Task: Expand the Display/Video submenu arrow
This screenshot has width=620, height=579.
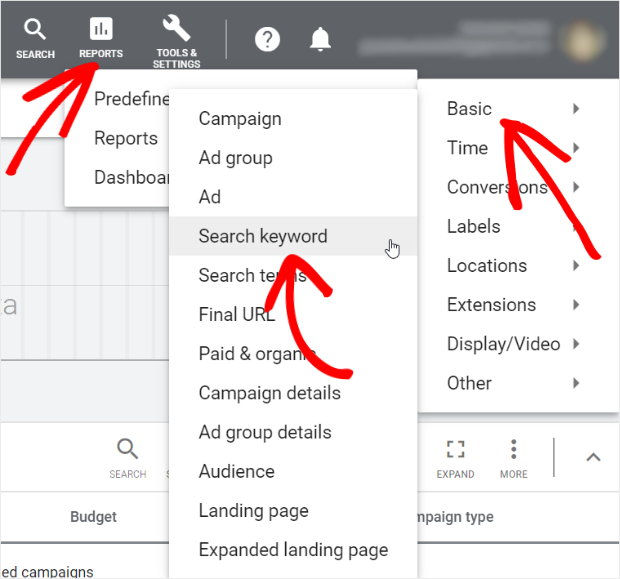Action: [576, 344]
